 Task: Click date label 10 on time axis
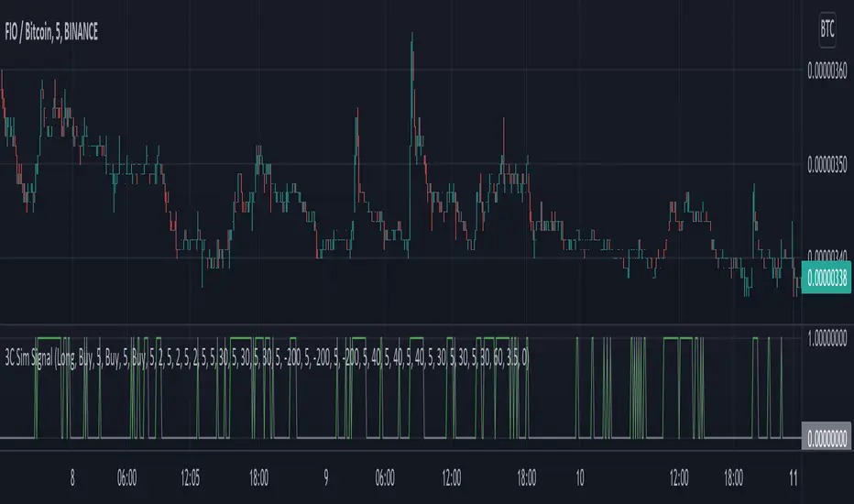coord(580,477)
